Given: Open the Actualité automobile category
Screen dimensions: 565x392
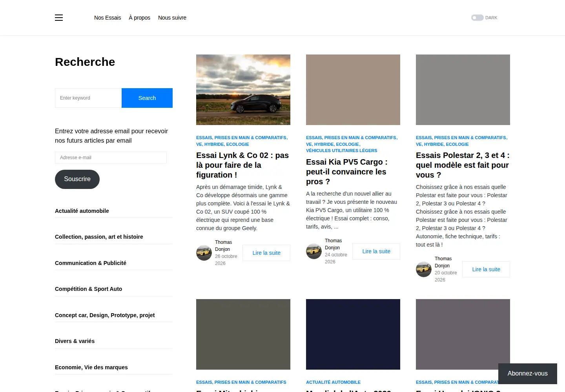Looking at the screenshot, I should click(x=82, y=211).
